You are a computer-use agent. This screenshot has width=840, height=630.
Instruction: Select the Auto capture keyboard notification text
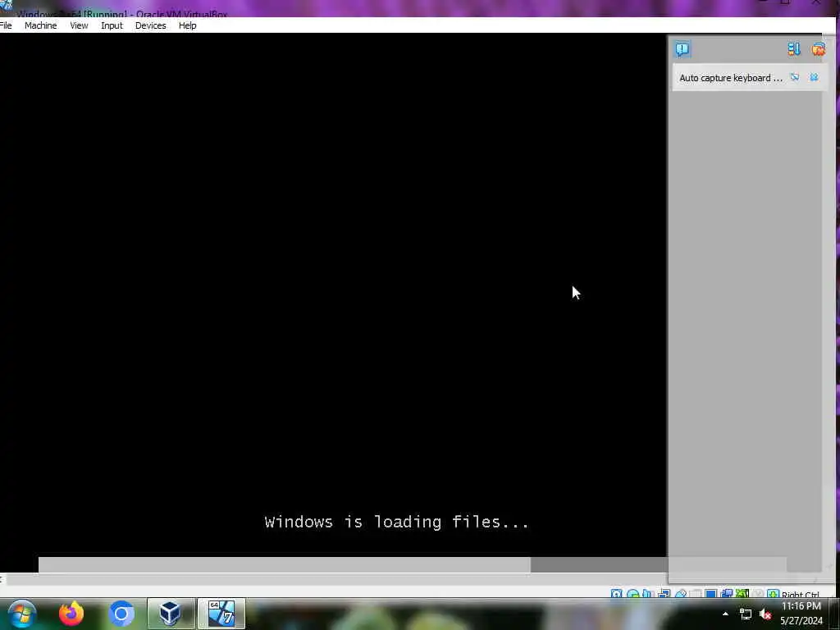731,78
